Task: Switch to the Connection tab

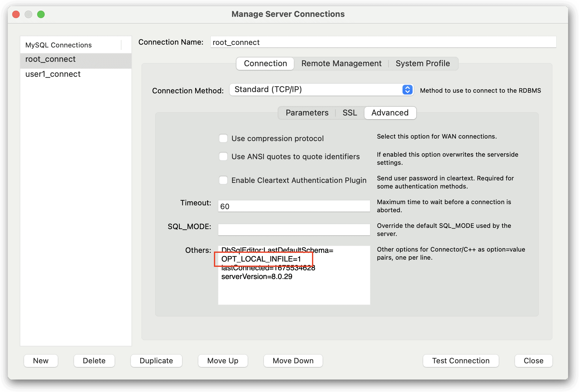Action: point(265,63)
